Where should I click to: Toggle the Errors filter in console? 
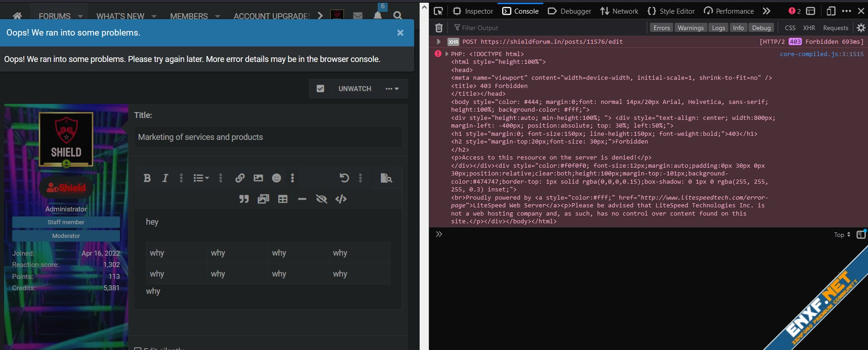661,28
